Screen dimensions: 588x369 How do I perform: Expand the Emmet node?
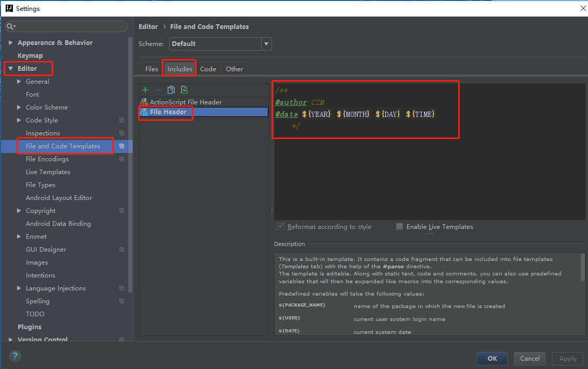pos(19,236)
